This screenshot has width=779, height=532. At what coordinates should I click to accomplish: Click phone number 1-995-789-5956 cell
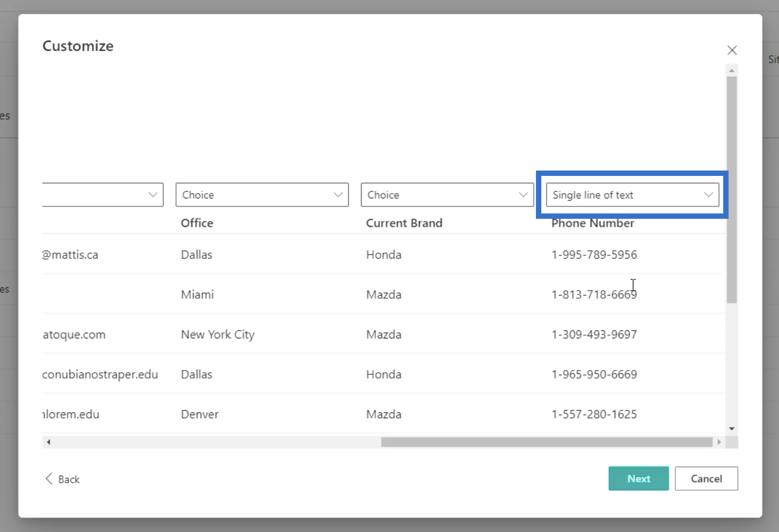tap(594, 255)
